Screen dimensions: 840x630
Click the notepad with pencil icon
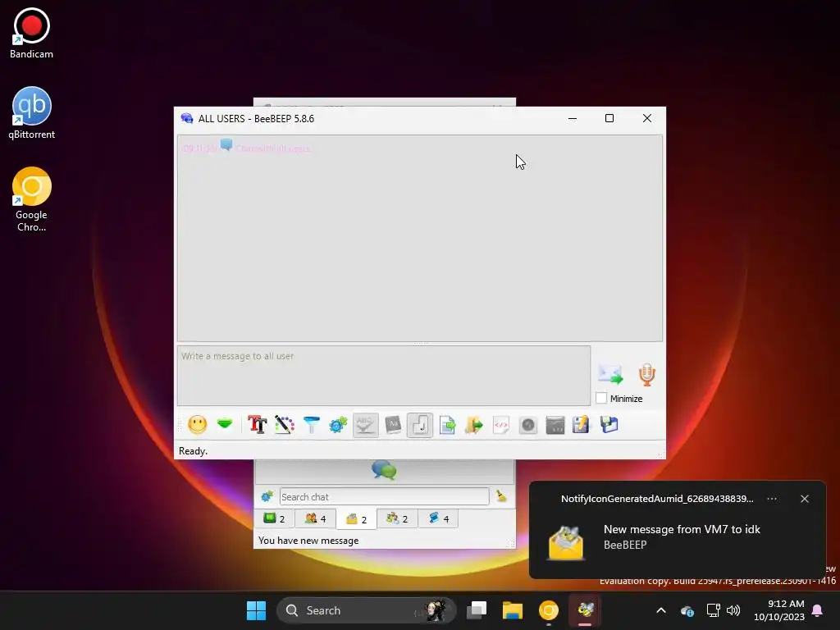582,425
